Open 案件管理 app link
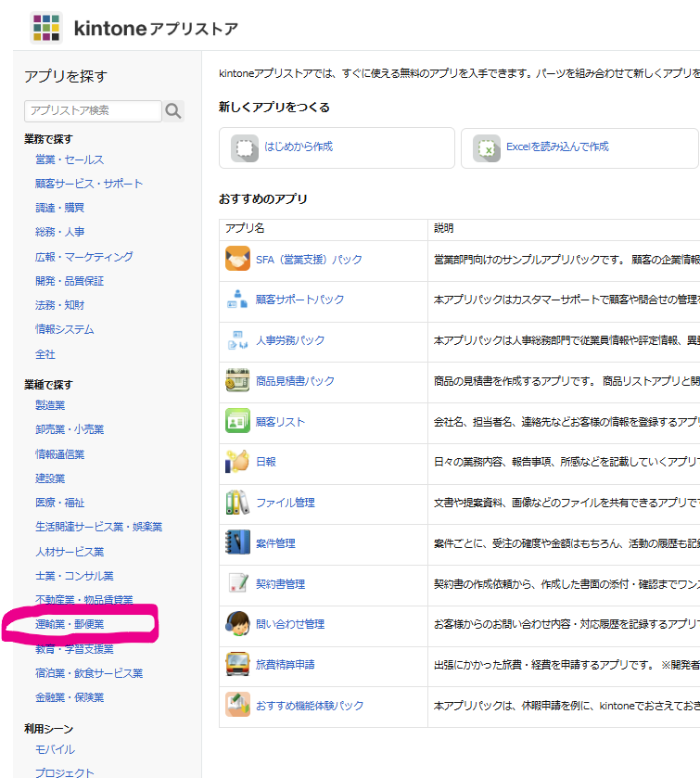The height and width of the screenshot is (778, 700). pyautogui.click(x=275, y=543)
